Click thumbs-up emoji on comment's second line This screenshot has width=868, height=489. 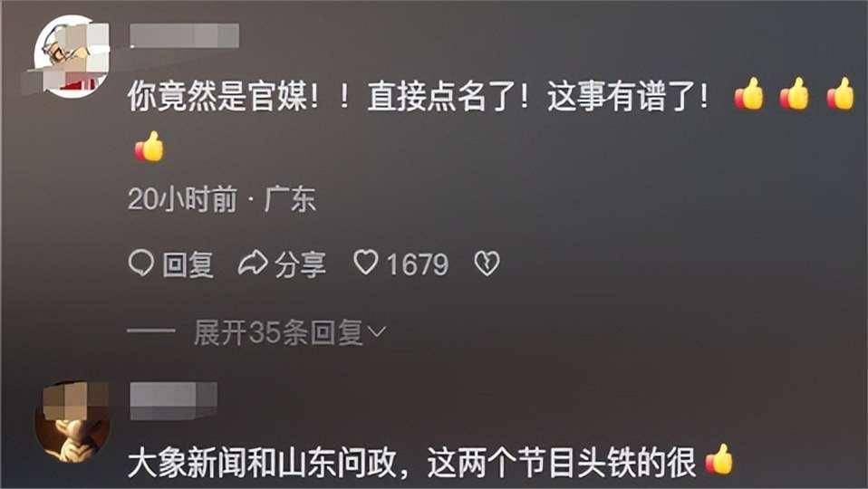[150, 147]
